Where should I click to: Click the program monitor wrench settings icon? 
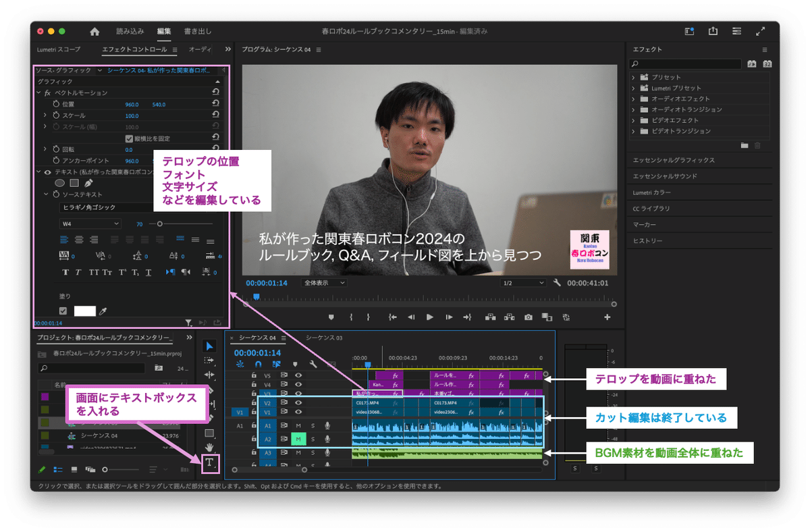pos(557,283)
